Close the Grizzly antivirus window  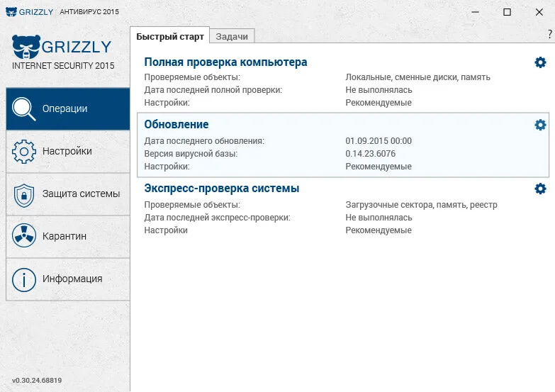tap(539, 12)
